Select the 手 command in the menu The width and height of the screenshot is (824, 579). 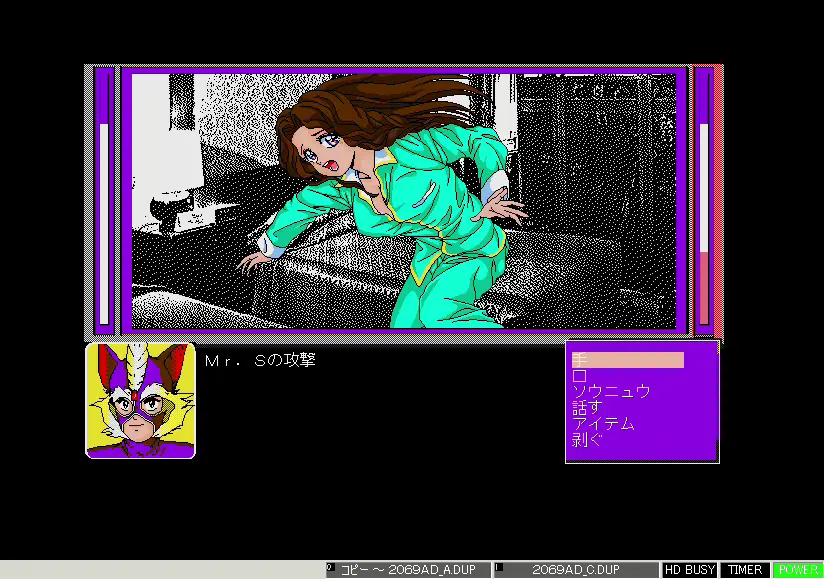tap(627, 360)
